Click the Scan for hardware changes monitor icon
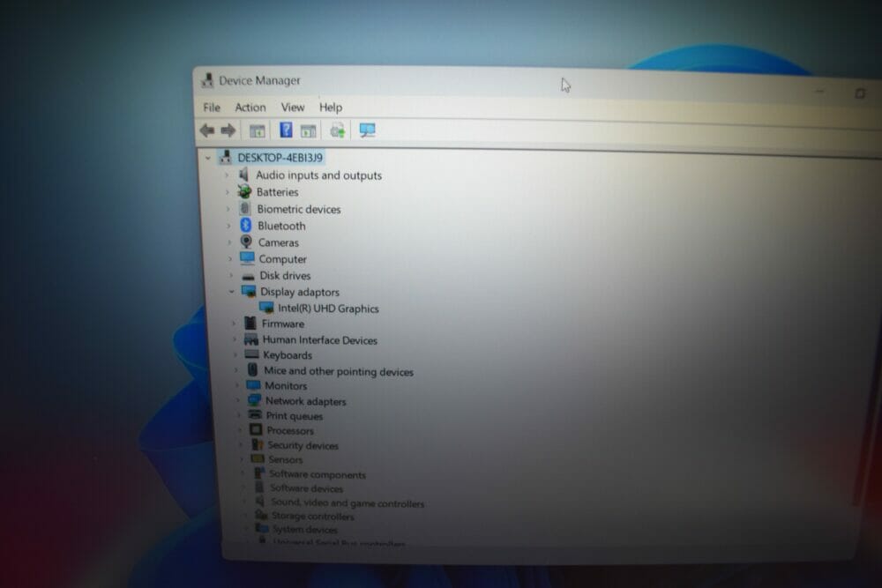Image resolution: width=882 pixels, height=588 pixels. pos(367,130)
